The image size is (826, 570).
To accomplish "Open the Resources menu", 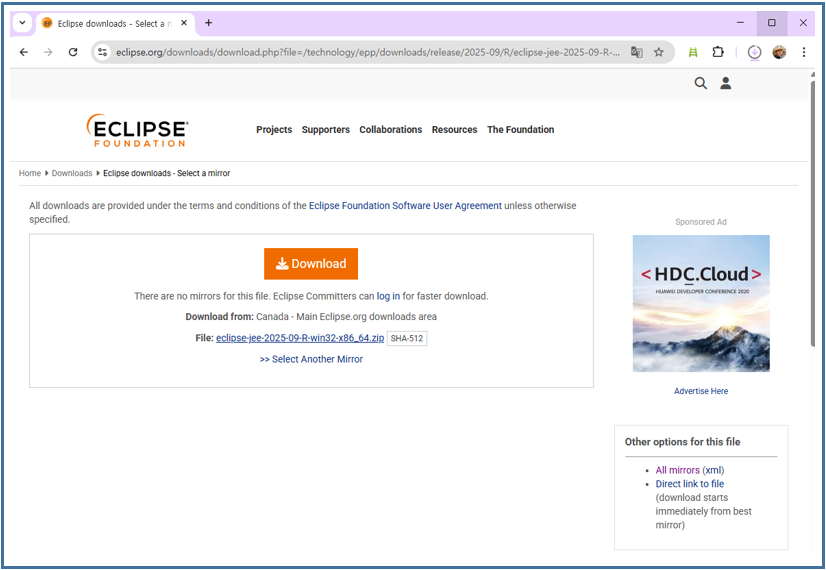I will click(454, 130).
